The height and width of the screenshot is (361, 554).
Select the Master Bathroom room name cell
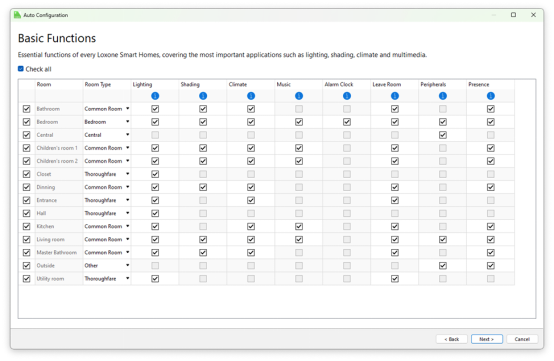tap(59, 253)
